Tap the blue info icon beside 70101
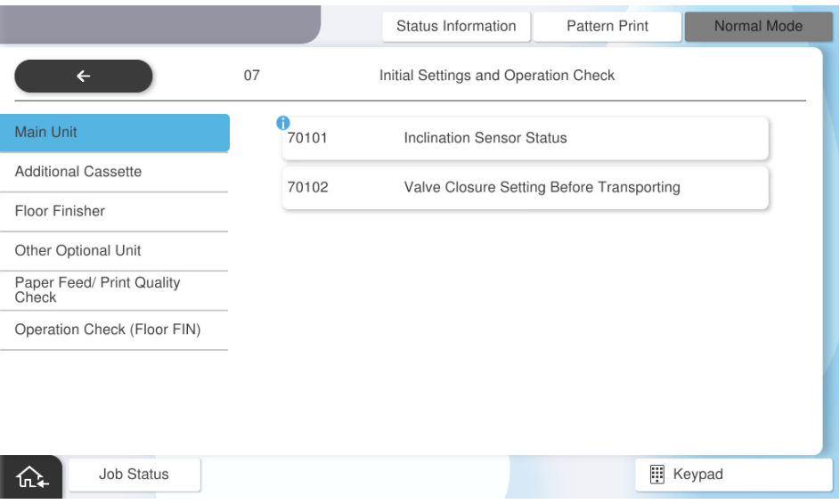This screenshot has height=504, width=840. pos(283,123)
